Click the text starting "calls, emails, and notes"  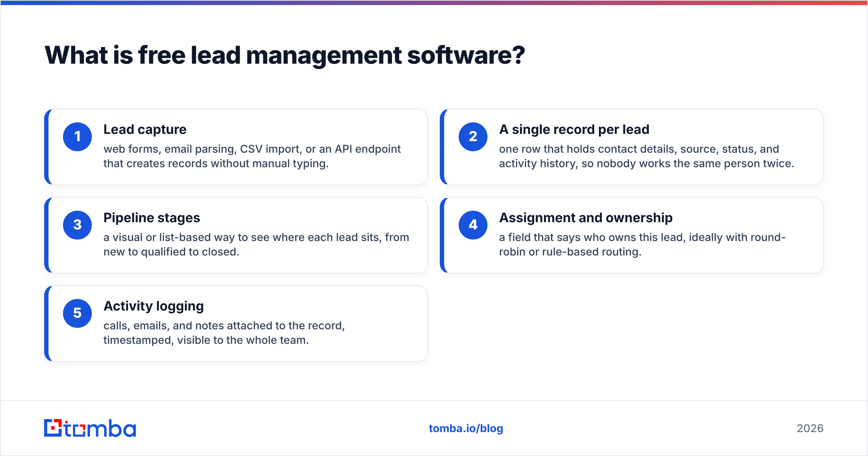point(224,333)
